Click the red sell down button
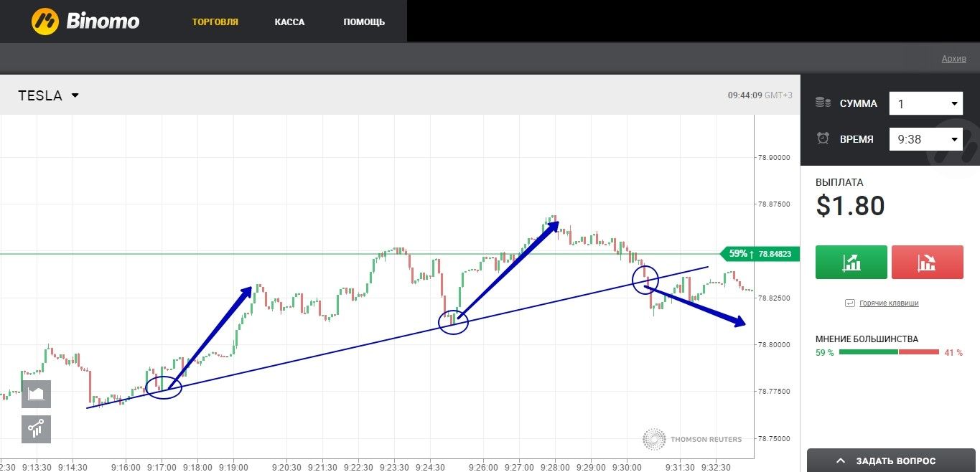The width and height of the screenshot is (980, 472). (x=927, y=262)
